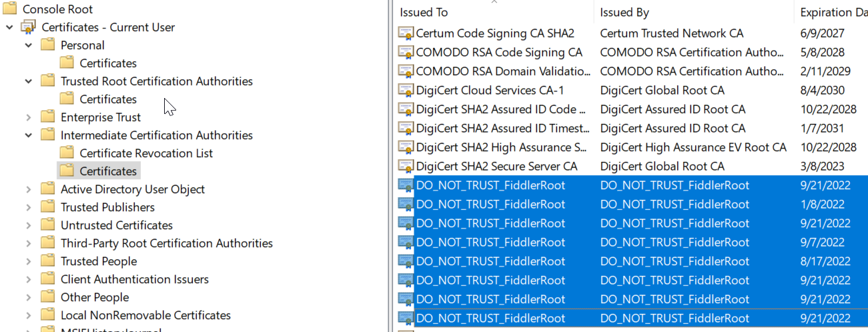Screen dimensions: 868x332
Task: Expand the Enterprise Trust node
Action: click(29, 117)
